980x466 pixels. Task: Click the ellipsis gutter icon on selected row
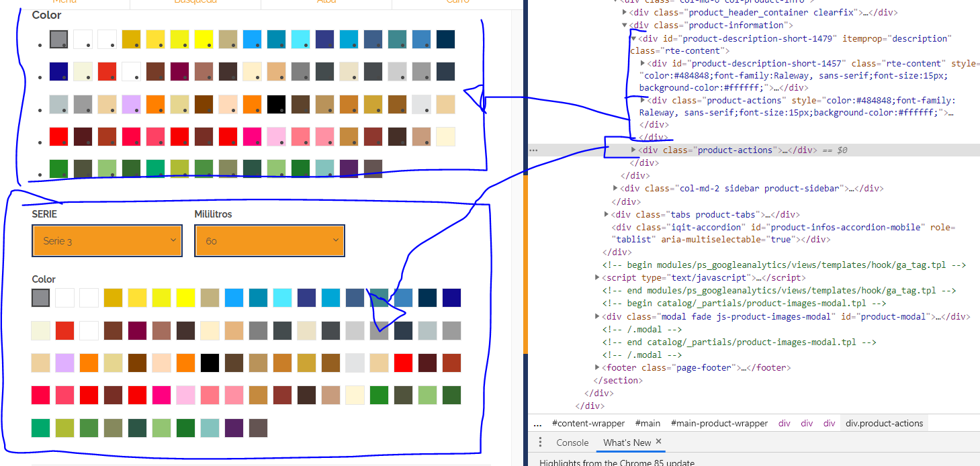click(533, 150)
